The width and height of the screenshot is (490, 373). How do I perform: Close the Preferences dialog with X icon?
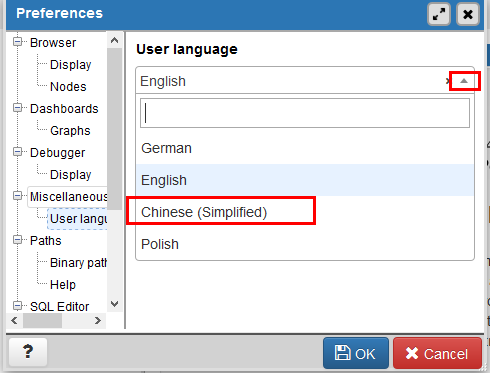(x=468, y=14)
